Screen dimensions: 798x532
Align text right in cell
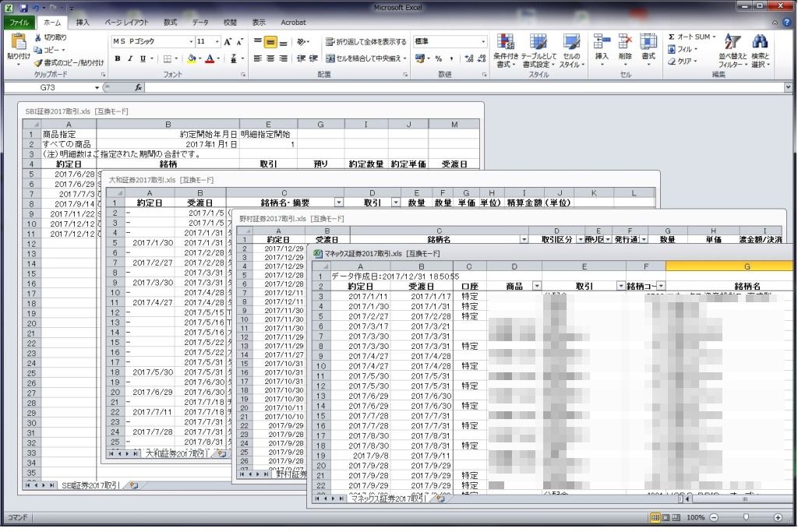[x=284, y=59]
